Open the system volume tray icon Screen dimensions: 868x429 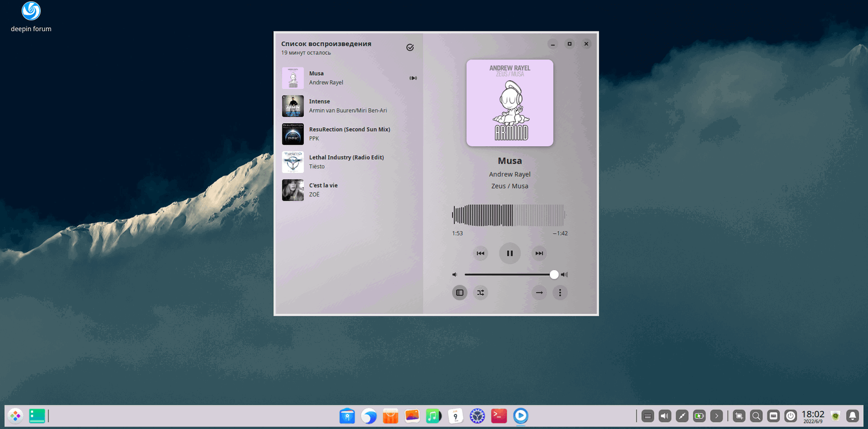665,416
